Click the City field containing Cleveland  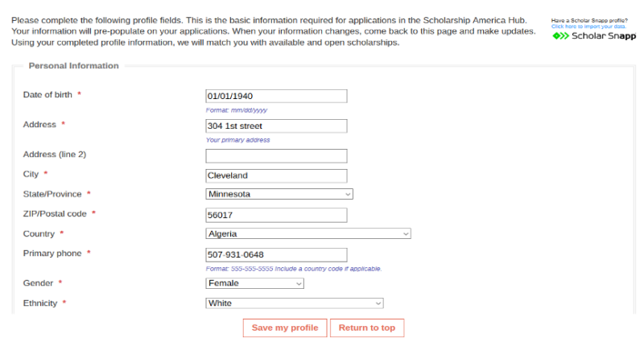click(x=276, y=175)
